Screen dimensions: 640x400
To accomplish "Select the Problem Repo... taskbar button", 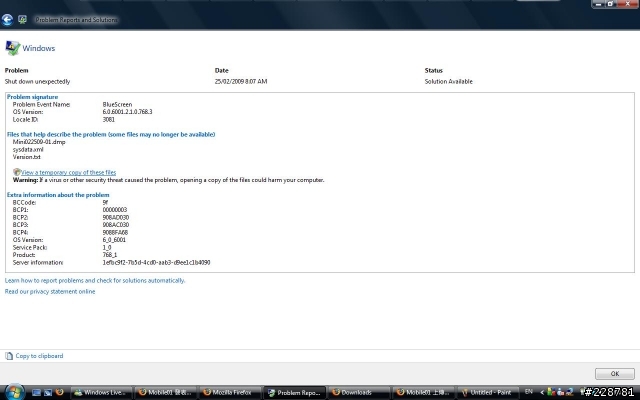I will [x=295, y=392].
